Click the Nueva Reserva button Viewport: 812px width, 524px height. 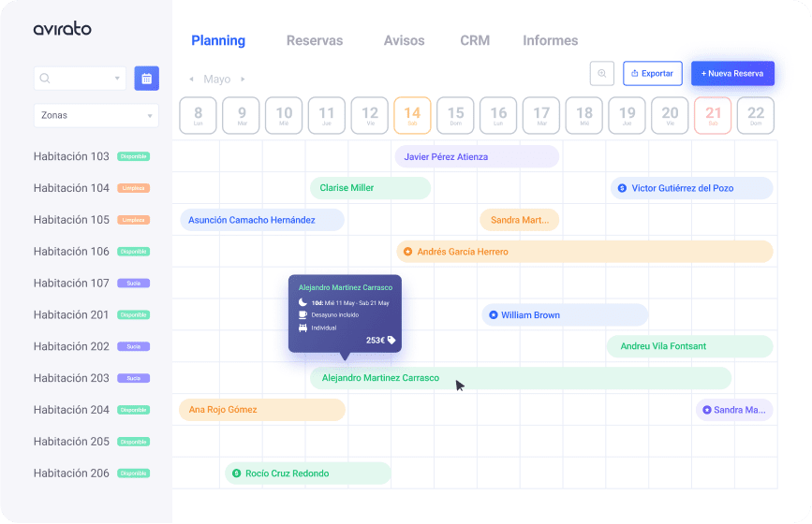point(732,73)
